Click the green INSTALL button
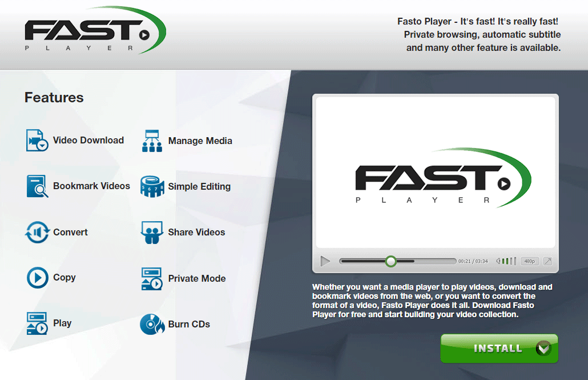 (499, 349)
